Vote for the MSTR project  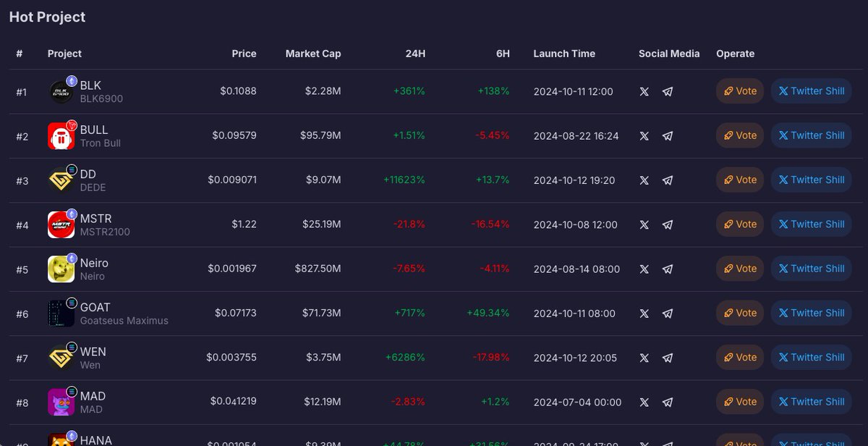coord(740,224)
